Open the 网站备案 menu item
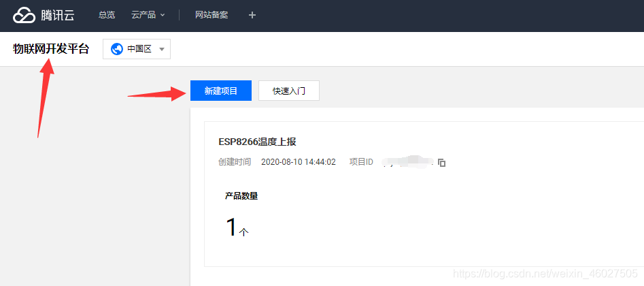 [x=211, y=15]
